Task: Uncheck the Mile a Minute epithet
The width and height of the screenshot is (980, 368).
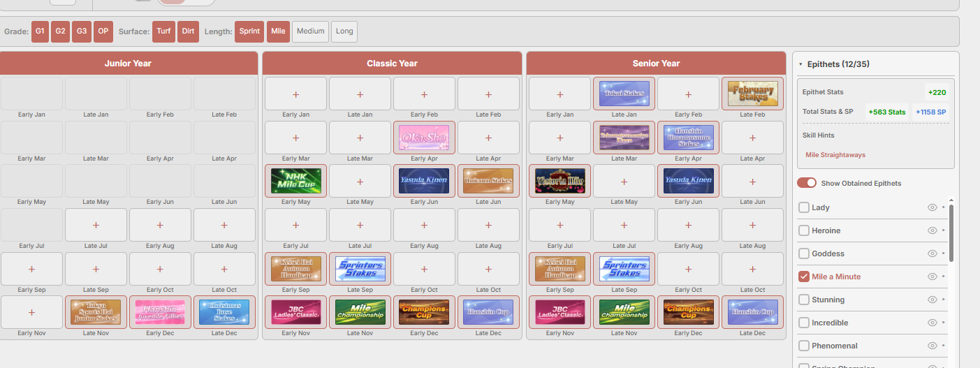Action: (804, 277)
